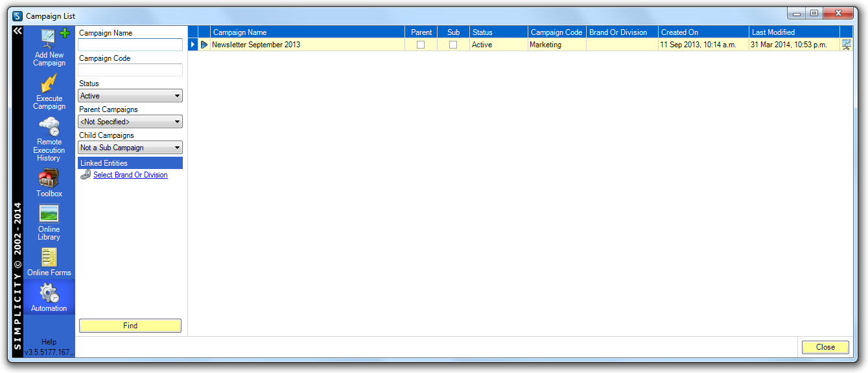This screenshot has height=373, width=868.
Task: Click the version number v3.5.5177 text
Action: pyautogui.click(x=49, y=353)
